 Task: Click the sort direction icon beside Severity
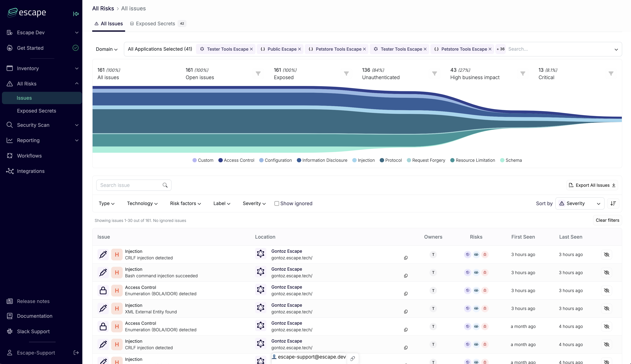[613, 203]
